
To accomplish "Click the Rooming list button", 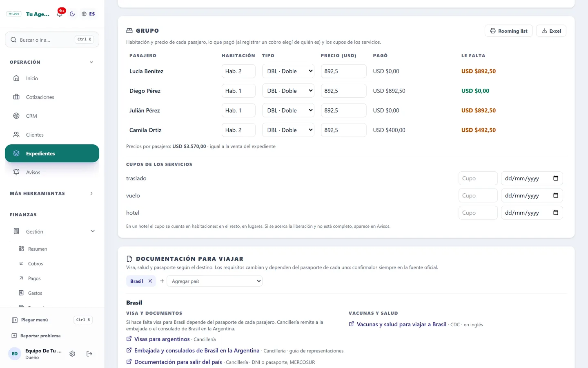I will (508, 31).
